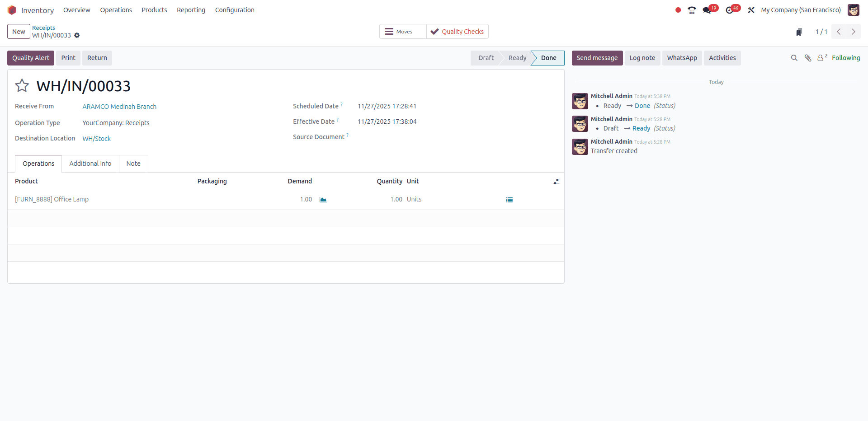Image resolution: width=868 pixels, height=421 pixels.
Task: Click the phone/VoIP icon in the top bar
Action: click(691, 9)
